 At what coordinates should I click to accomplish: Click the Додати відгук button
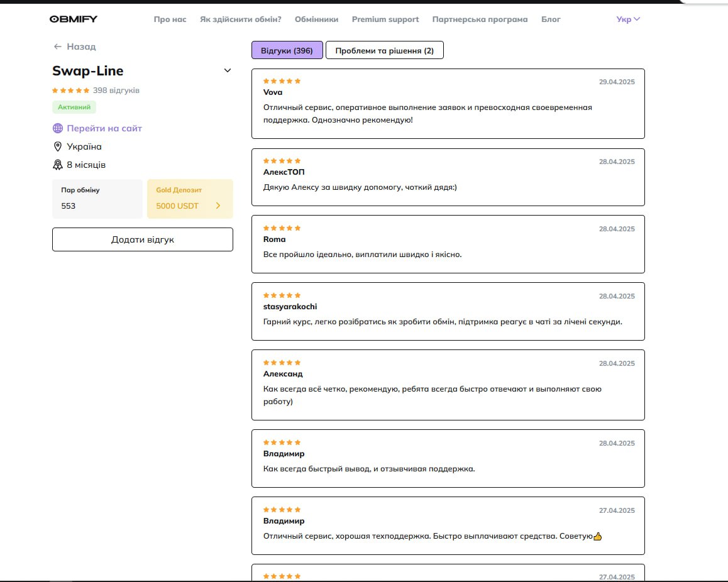143,239
